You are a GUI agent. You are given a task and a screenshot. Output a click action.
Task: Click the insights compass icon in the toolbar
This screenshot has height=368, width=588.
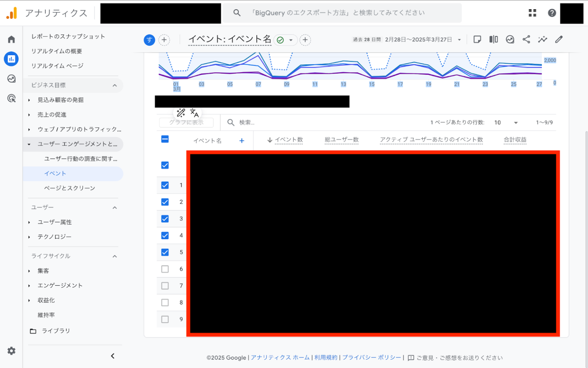click(510, 39)
